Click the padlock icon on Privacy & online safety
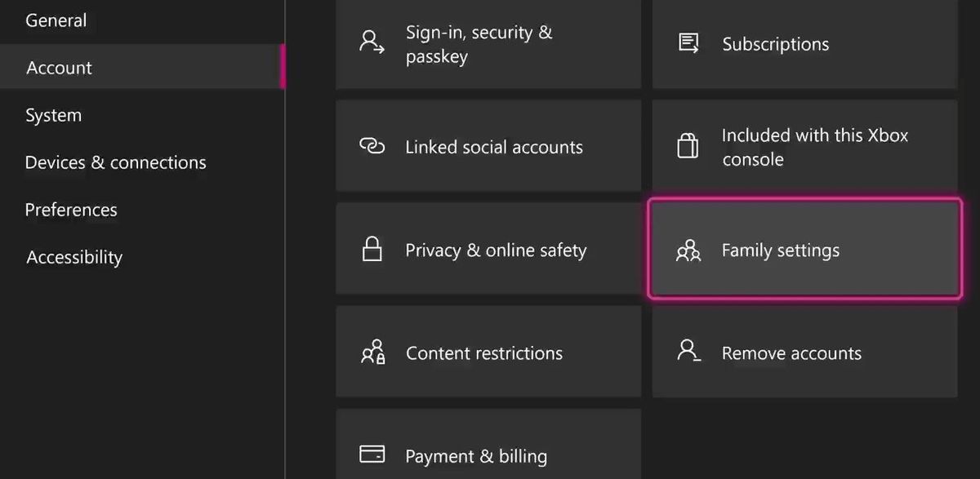The image size is (980, 479). (x=372, y=250)
